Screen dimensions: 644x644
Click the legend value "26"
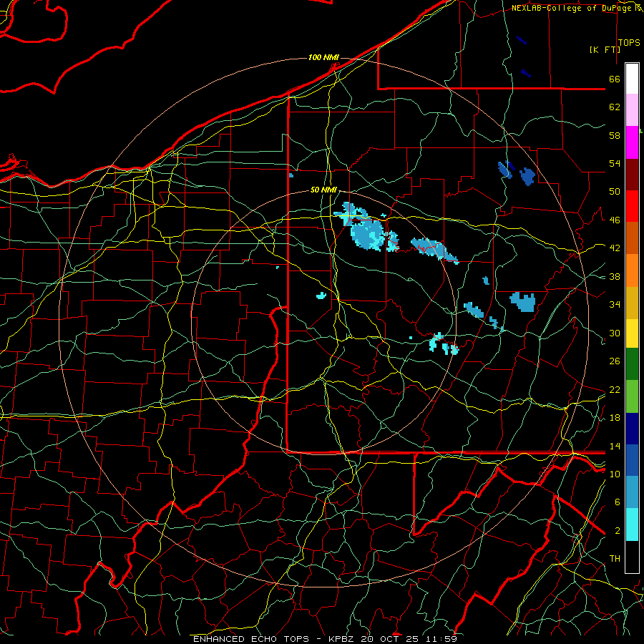tap(615, 361)
